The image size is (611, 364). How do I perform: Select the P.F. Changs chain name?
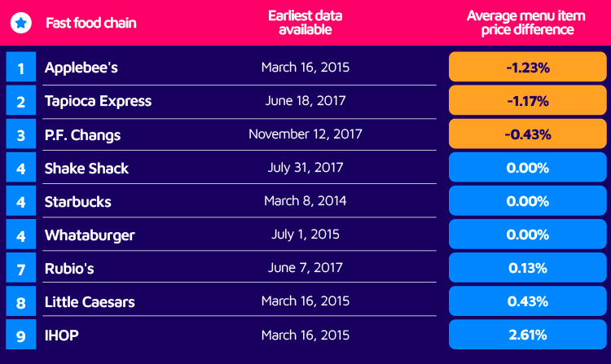[82, 135]
